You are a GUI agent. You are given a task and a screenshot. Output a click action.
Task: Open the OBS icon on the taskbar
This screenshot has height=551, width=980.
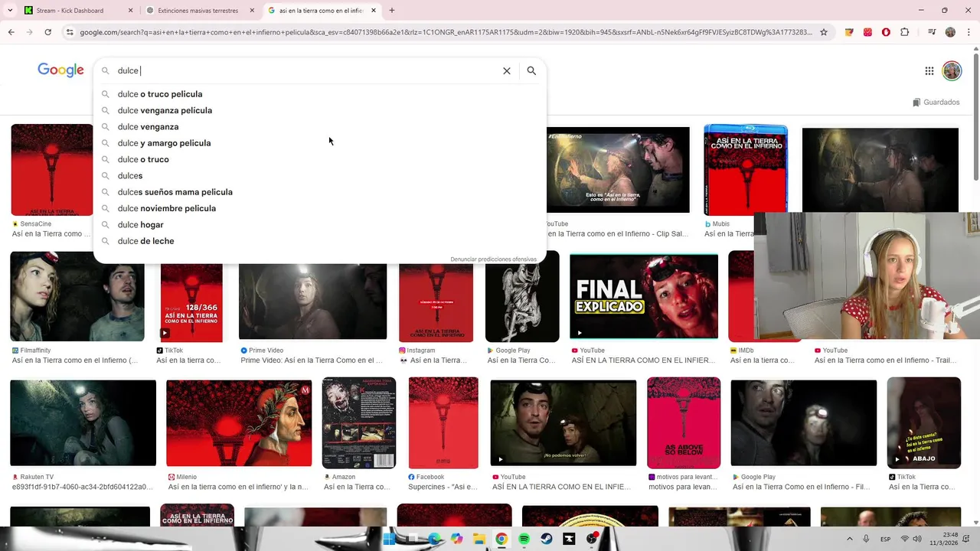(592, 539)
